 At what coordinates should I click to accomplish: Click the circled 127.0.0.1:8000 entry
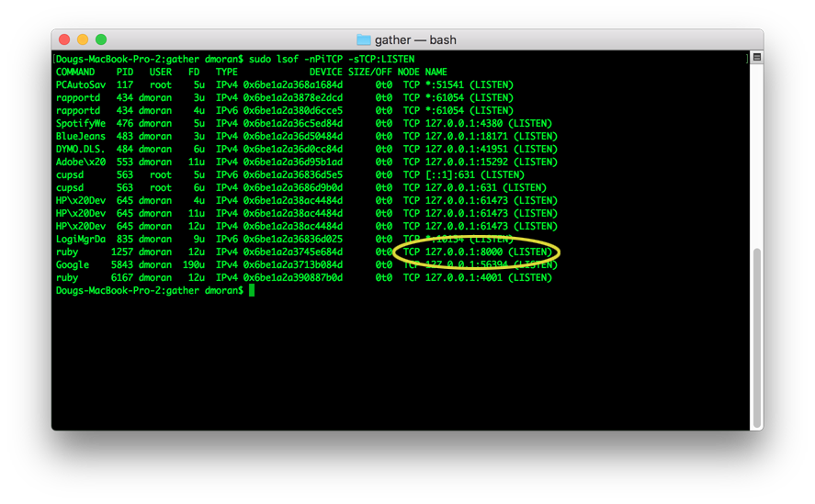click(x=464, y=252)
